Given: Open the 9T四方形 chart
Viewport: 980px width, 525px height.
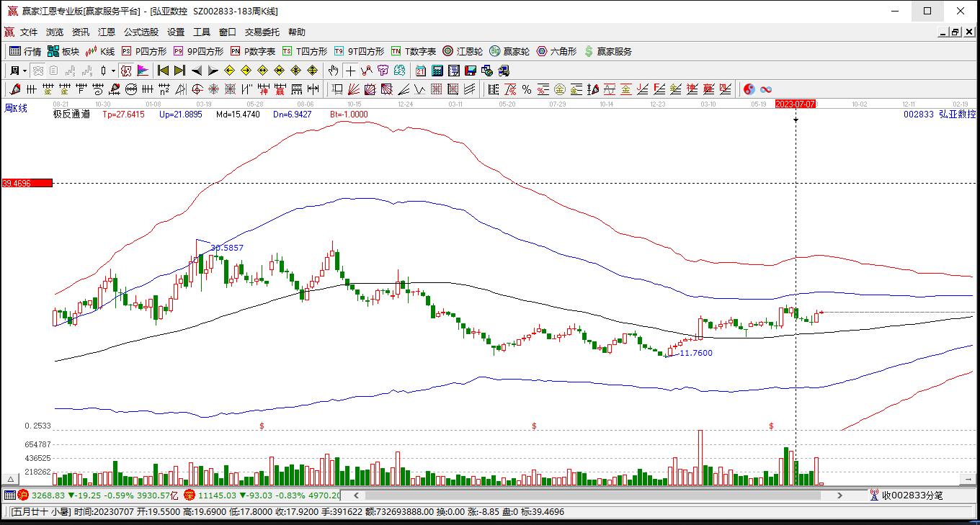Looking at the screenshot, I should 359,51.
